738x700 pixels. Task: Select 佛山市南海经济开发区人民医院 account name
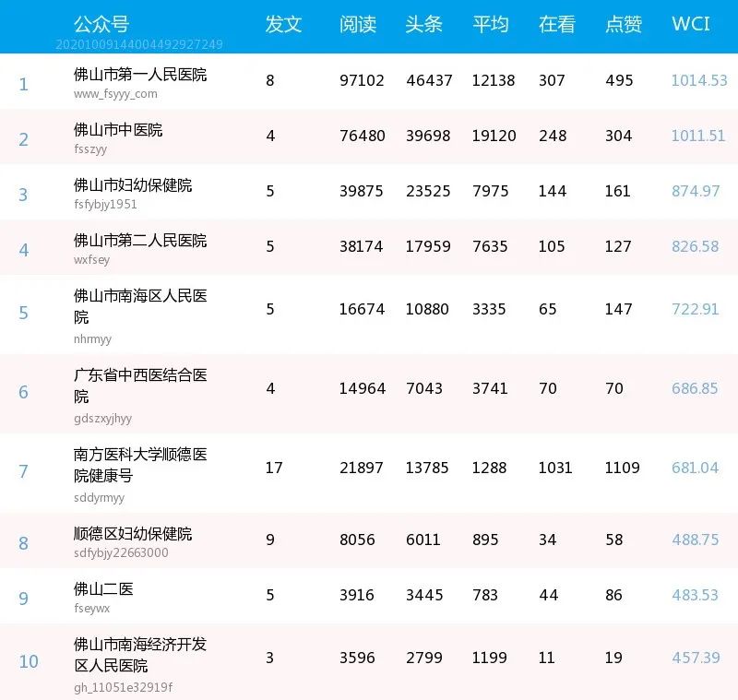tap(140, 655)
